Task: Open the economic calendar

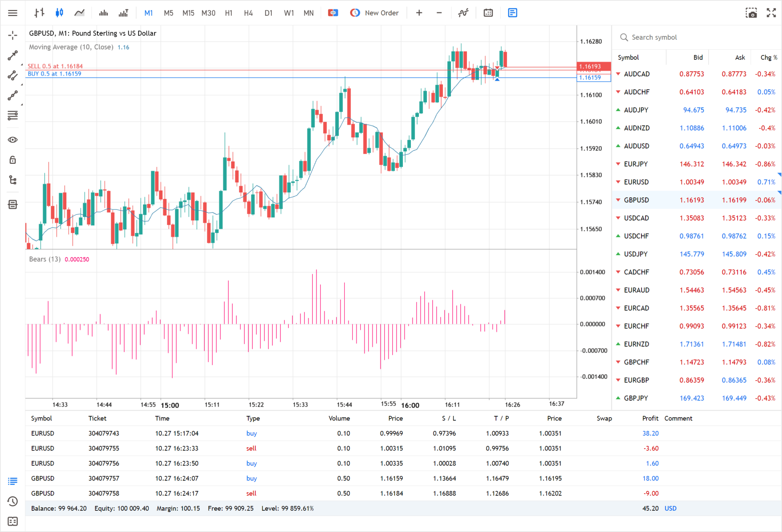Action: pos(488,13)
